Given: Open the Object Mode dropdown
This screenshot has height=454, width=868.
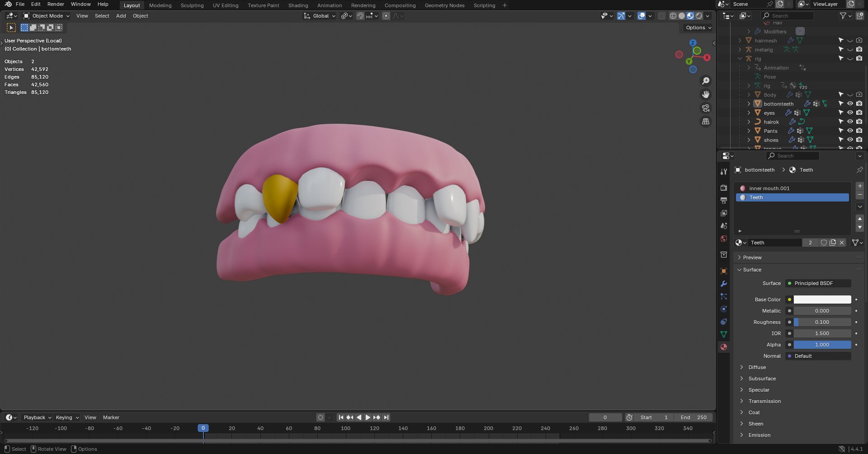Looking at the screenshot, I should (47, 16).
